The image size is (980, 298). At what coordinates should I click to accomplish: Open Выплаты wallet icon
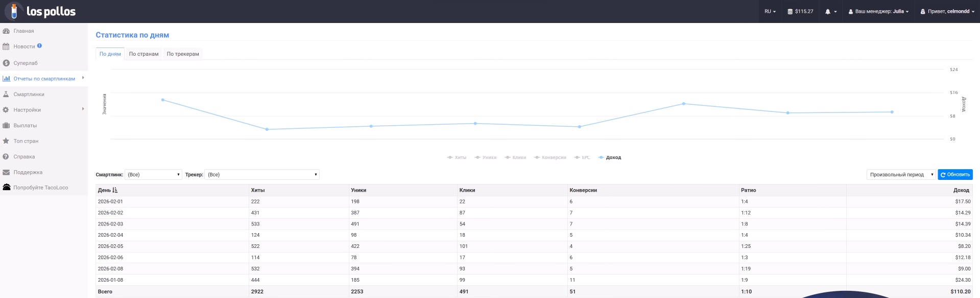pyautogui.click(x=6, y=126)
